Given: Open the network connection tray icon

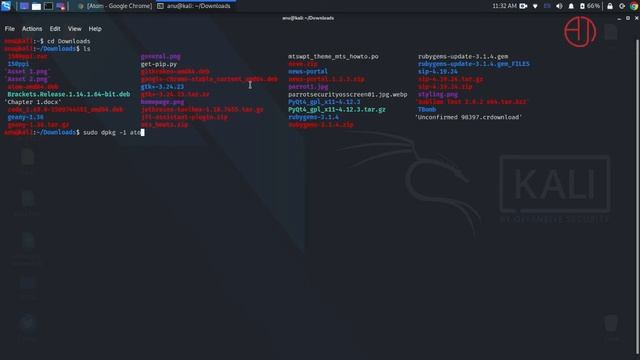Looking at the screenshot, I should [x=535, y=6].
